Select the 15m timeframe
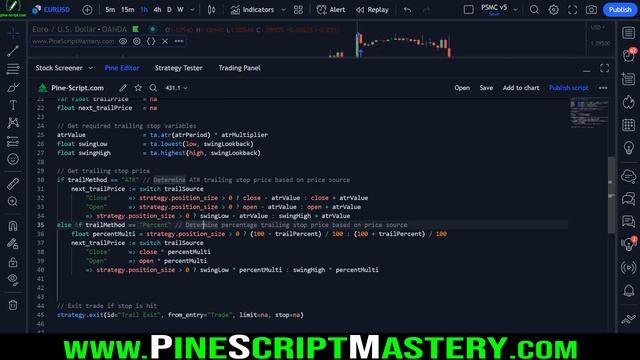Viewport: 640px width, 360px height. (x=127, y=10)
